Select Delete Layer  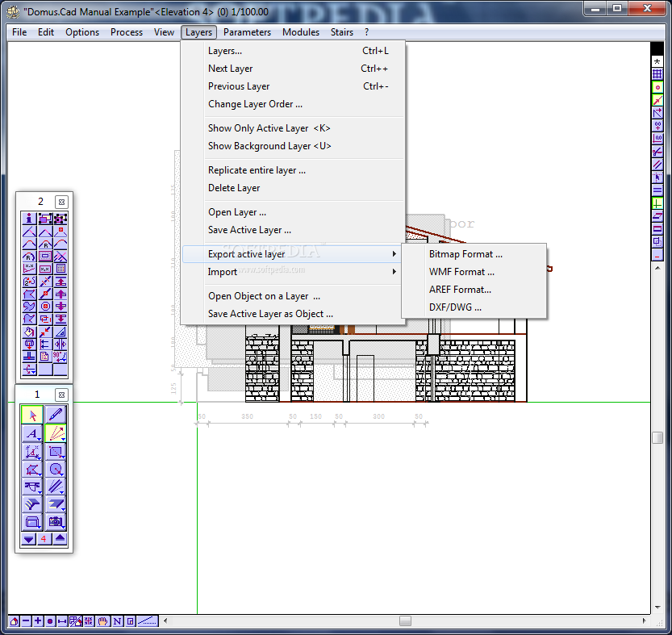[x=293, y=188]
